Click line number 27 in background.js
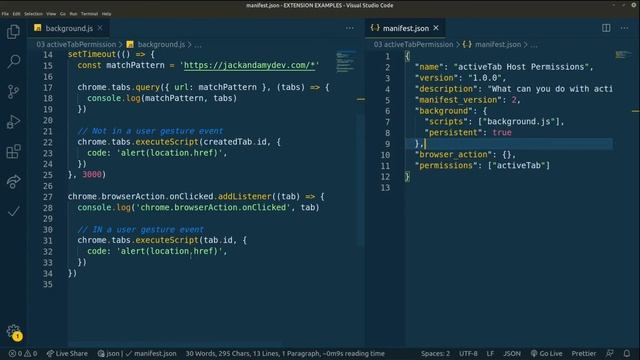The image size is (640, 360). [48, 197]
